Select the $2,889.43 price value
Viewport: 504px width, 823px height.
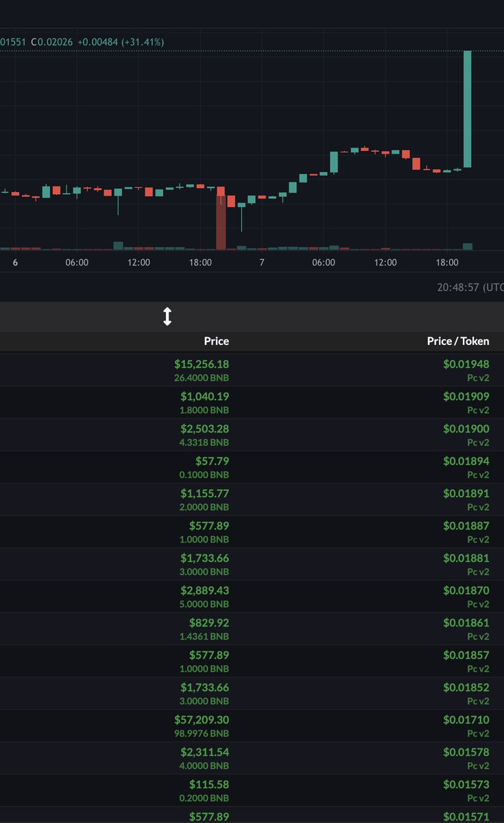205,590
